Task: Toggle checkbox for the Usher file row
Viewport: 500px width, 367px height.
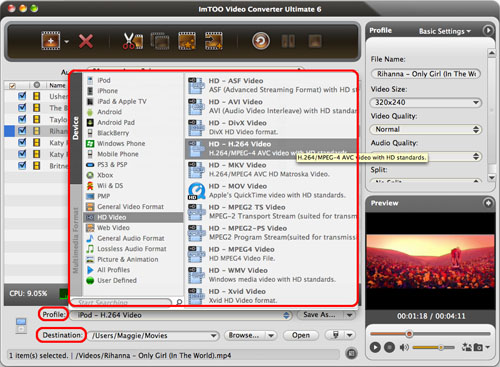Action: (x=22, y=96)
